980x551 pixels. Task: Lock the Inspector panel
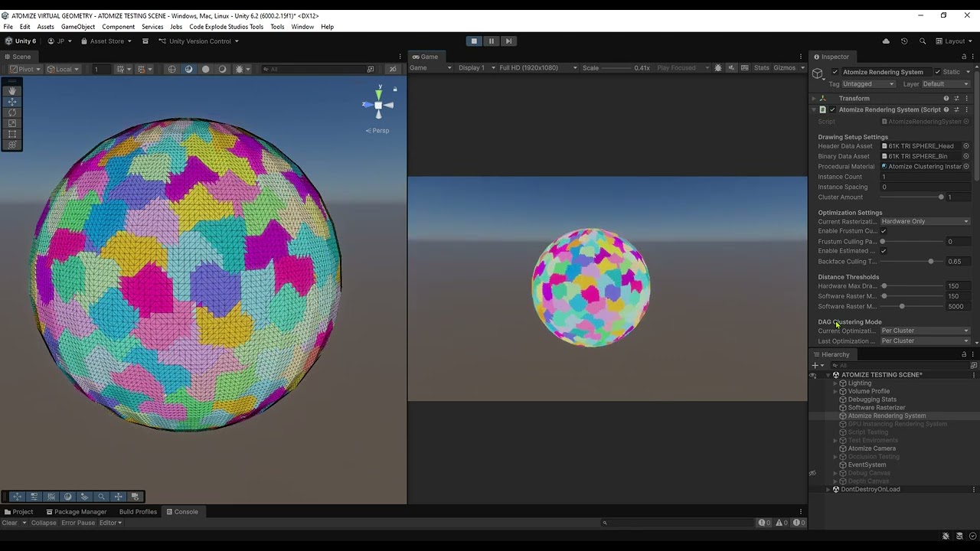coord(964,57)
